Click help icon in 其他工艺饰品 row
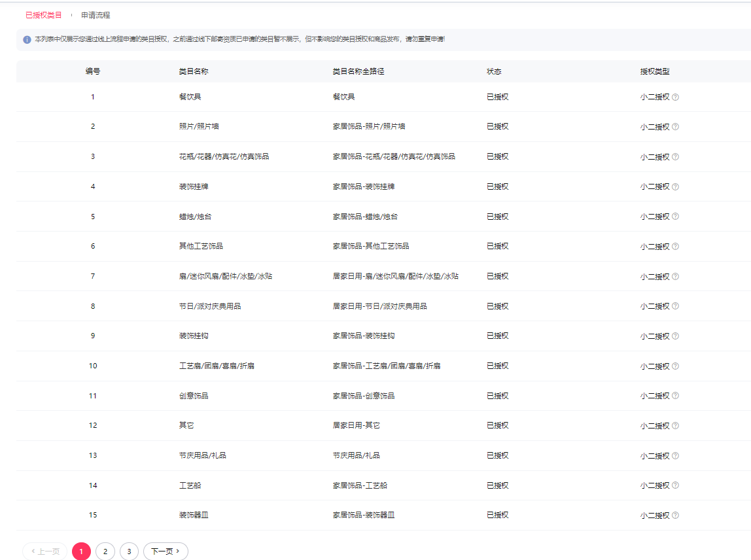This screenshot has width=751, height=560. coord(675,247)
